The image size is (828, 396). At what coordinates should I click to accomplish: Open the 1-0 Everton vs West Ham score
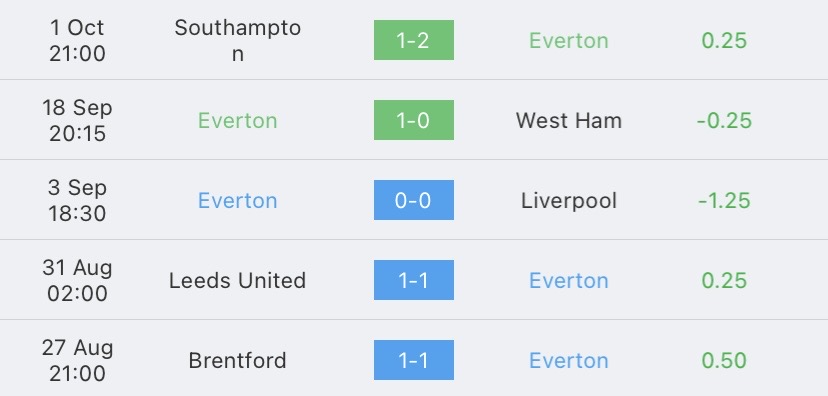(413, 120)
